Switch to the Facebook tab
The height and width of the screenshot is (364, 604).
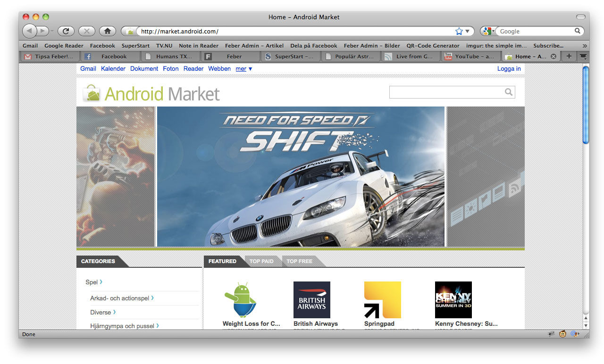coord(109,57)
